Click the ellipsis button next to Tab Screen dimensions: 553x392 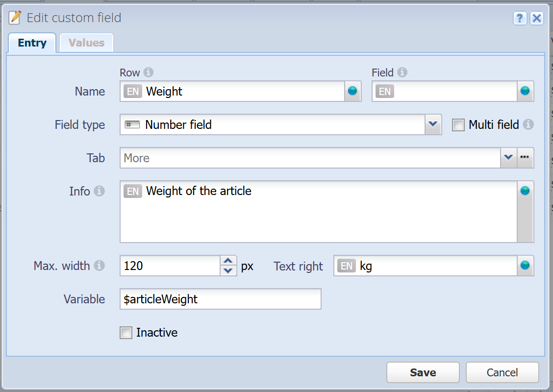click(x=525, y=158)
